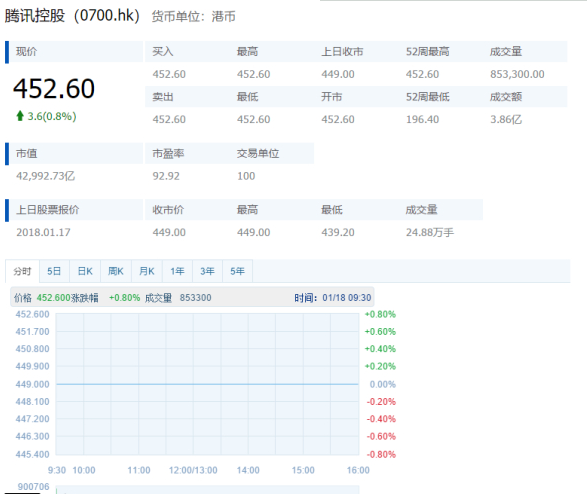587x494 pixels.
Task: Click the +0.80% change readout in chart header
Action: tap(124, 298)
